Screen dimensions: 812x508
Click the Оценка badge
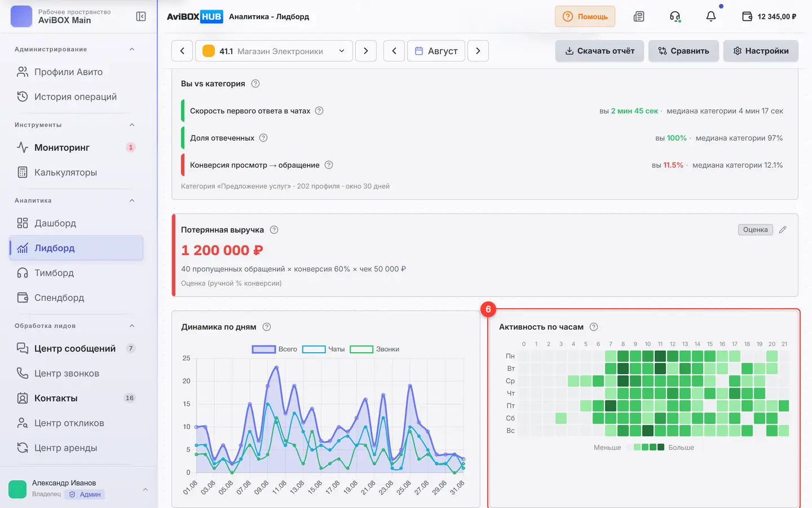pos(755,230)
